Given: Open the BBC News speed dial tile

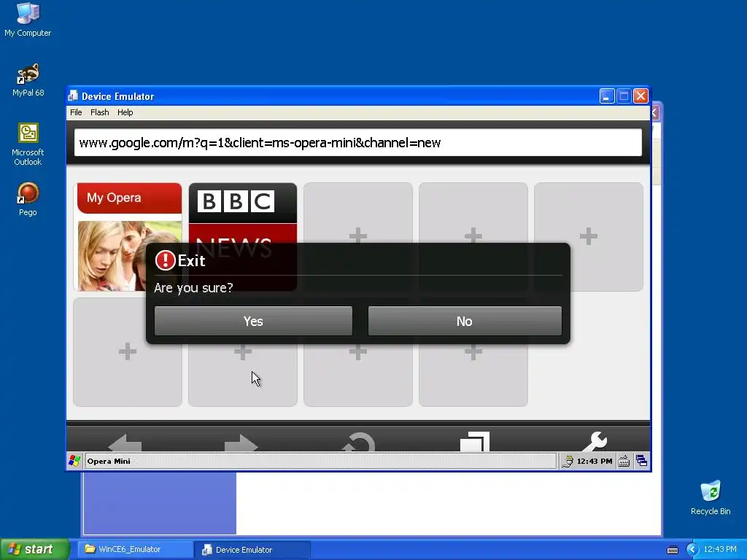Looking at the screenshot, I should (x=243, y=237).
